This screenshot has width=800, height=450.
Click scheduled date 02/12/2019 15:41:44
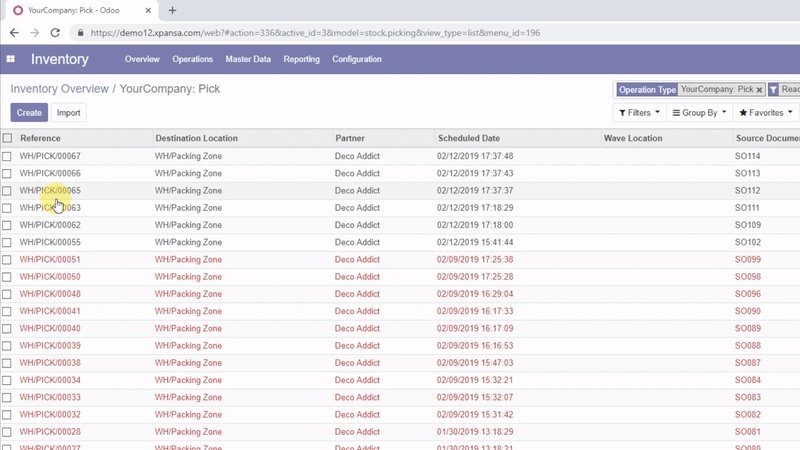[475, 242]
